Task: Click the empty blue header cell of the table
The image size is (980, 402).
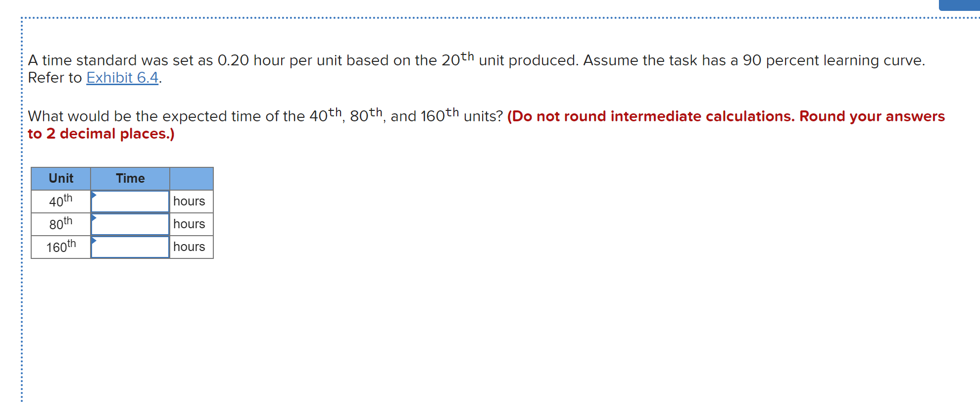Action: [x=192, y=178]
